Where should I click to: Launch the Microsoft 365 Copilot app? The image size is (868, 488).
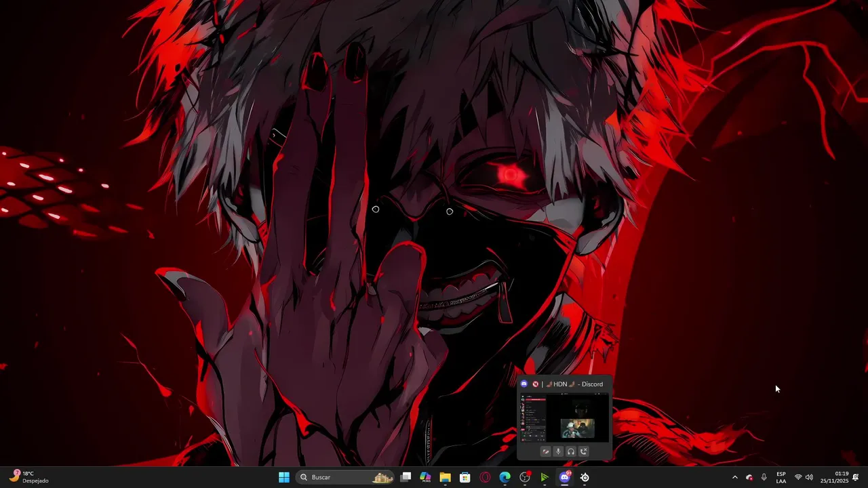click(x=425, y=477)
